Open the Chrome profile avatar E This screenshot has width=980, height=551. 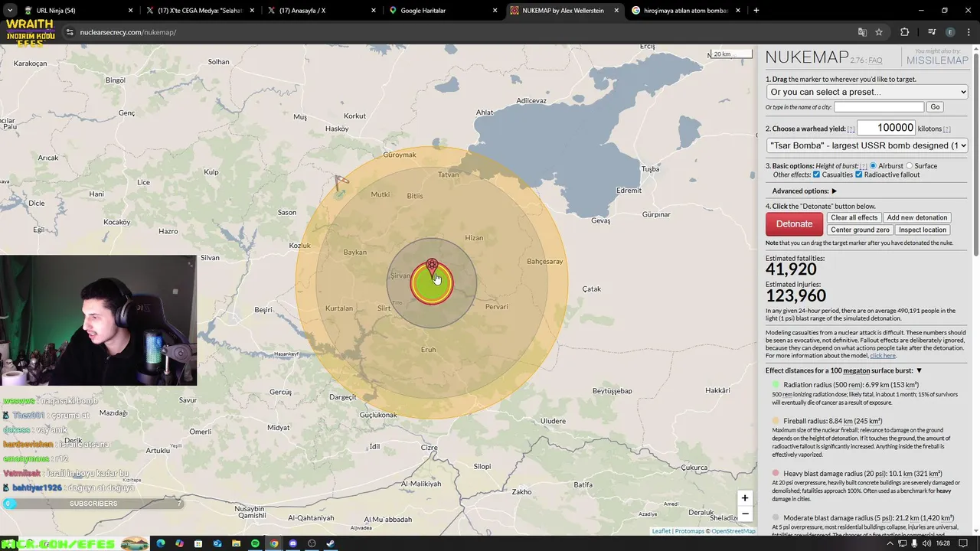point(950,32)
